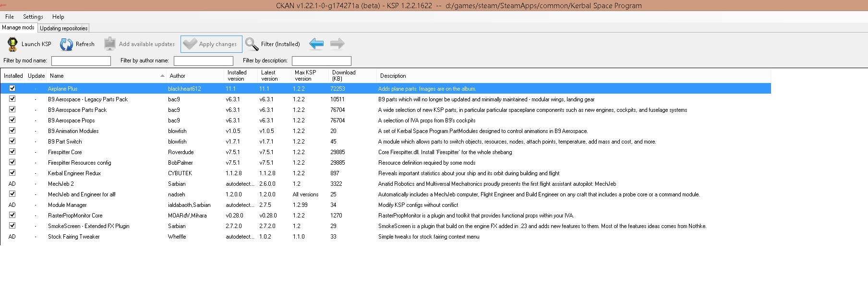Focus the Filter by description field

tap(322, 61)
